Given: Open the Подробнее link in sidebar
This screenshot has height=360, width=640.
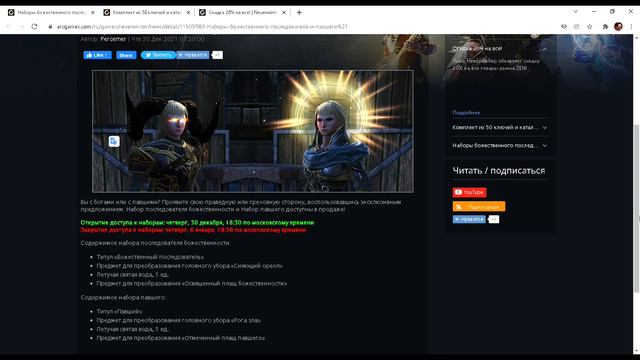Looking at the screenshot, I should pyautogui.click(x=466, y=112).
